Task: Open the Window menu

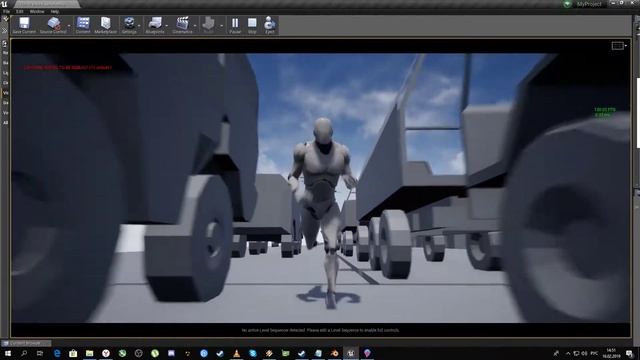Action: point(37,11)
